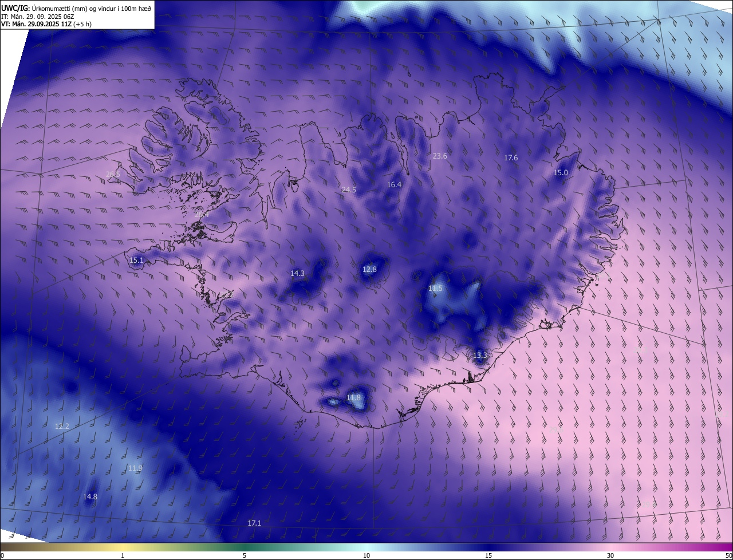Select the 11.5 value over the glacier
The image size is (733, 560).
pyautogui.click(x=435, y=288)
